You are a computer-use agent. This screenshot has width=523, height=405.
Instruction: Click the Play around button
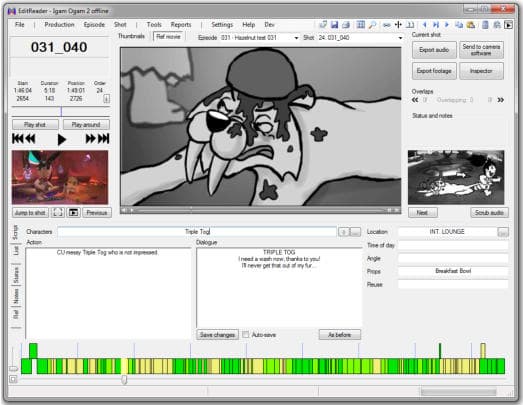(86, 125)
